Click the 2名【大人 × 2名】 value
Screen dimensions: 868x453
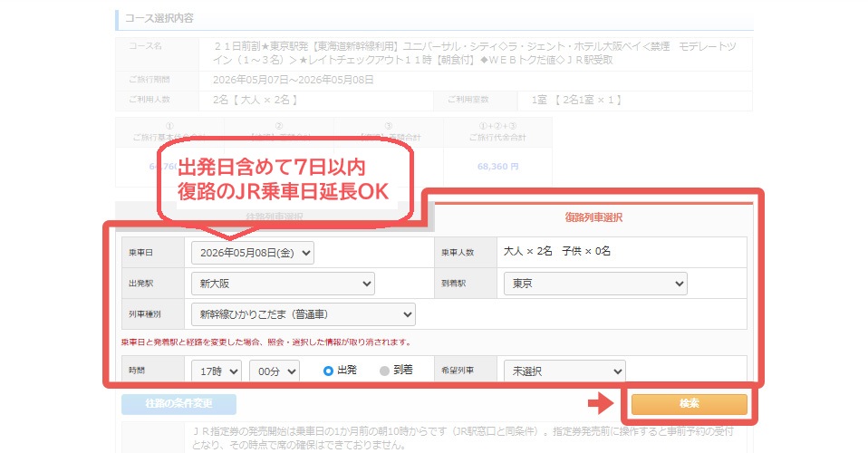coord(256,101)
